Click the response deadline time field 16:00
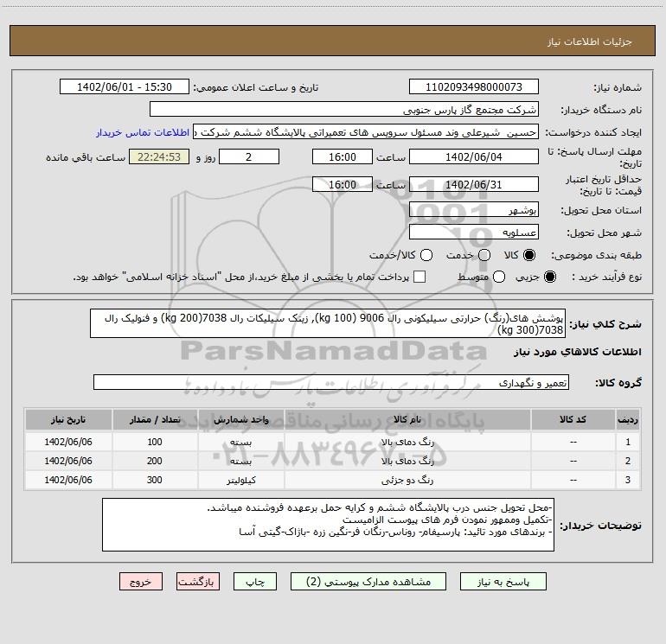Screen dimensions: 666x644 pyautogui.click(x=343, y=156)
